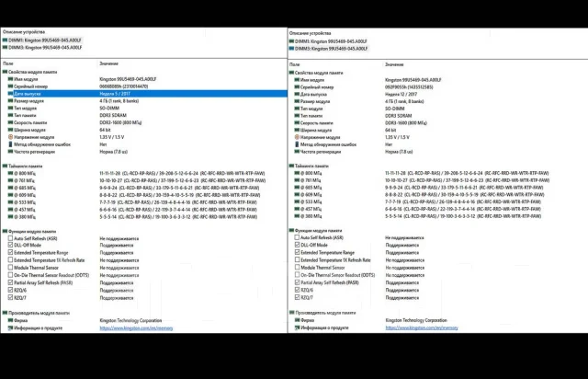588x379 pixels.
Task: Toggle Partial Array Self Refresh checkbox, left panel
Action: [10, 282]
